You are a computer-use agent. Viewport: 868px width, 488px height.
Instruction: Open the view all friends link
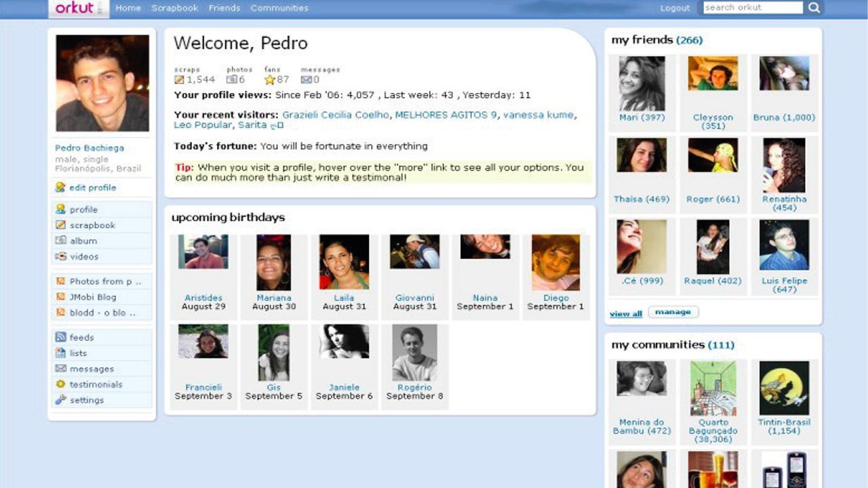625,314
